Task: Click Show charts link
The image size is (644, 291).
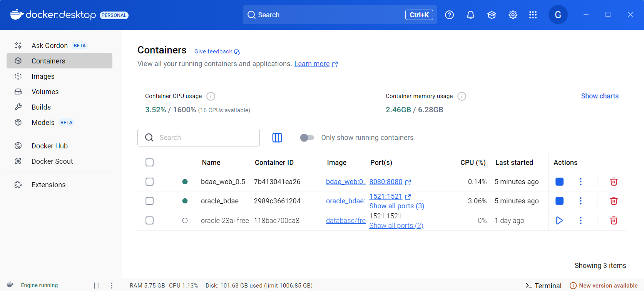Action: (x=599, y=96)
